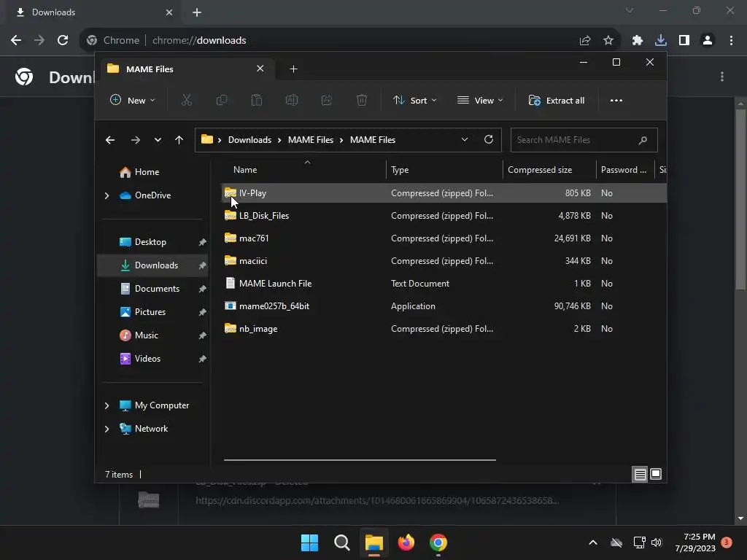Viewport: 747px width, 560px height.
Task: Click Chrome share page icon
Action: coord(585,41)
